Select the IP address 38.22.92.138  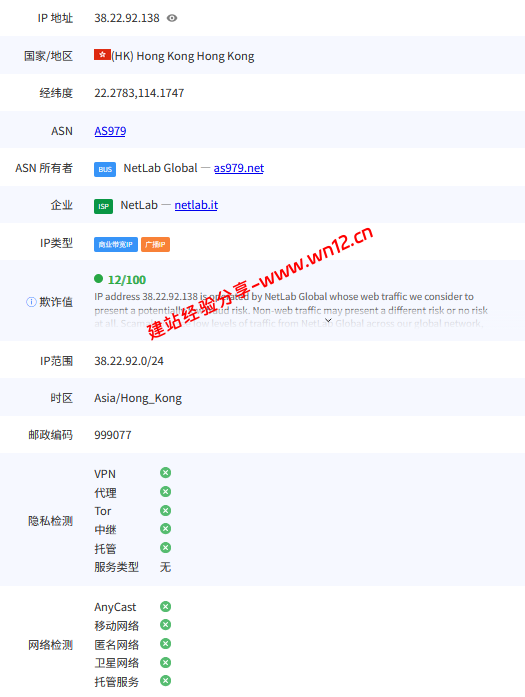click(127, 18)
